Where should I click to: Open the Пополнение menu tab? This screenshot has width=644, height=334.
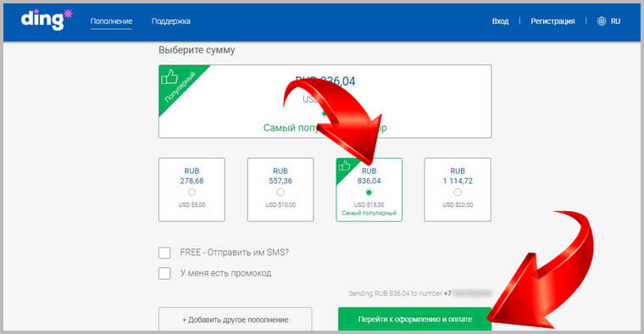coord(111,21)
